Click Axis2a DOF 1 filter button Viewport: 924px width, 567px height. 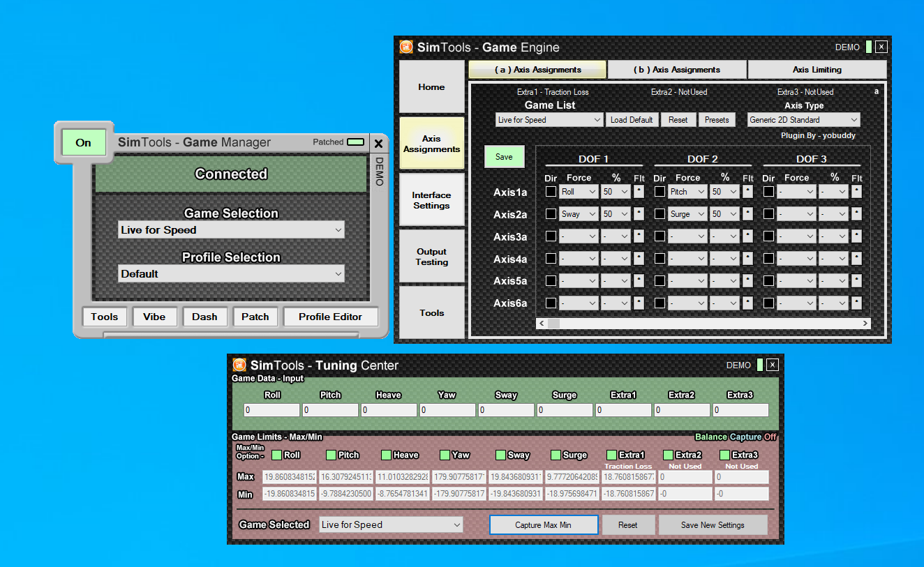[x=639, y=214]
